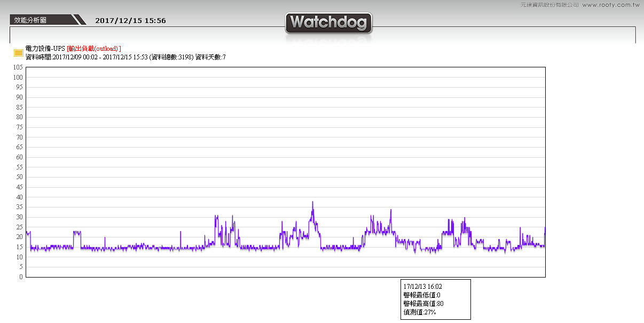Click the red 輸出負載(outload) label

94,49
